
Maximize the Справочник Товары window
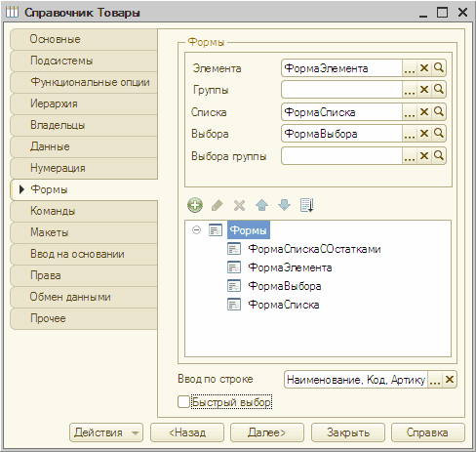(x=442, y=13)
